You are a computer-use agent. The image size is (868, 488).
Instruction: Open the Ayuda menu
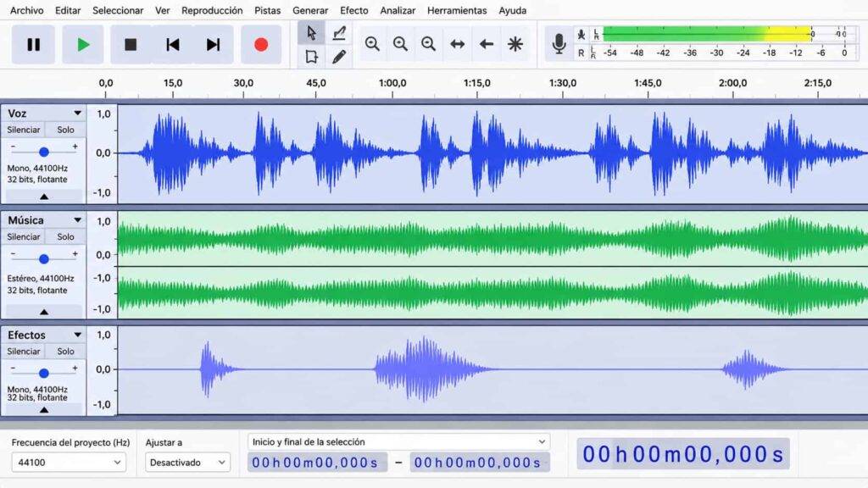(513, 10)
